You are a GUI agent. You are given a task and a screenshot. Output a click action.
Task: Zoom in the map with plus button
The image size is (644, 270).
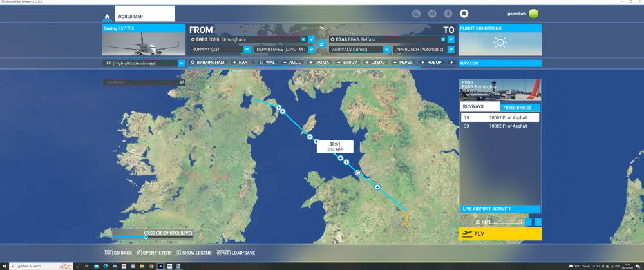[x=538, y=222]
